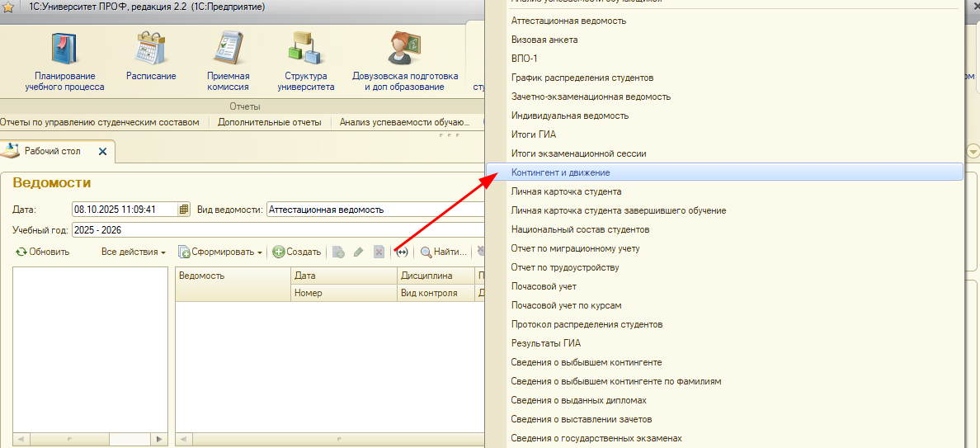
Task: Open Отчеты по управлению студенческим составом
Action: point(100,122)
